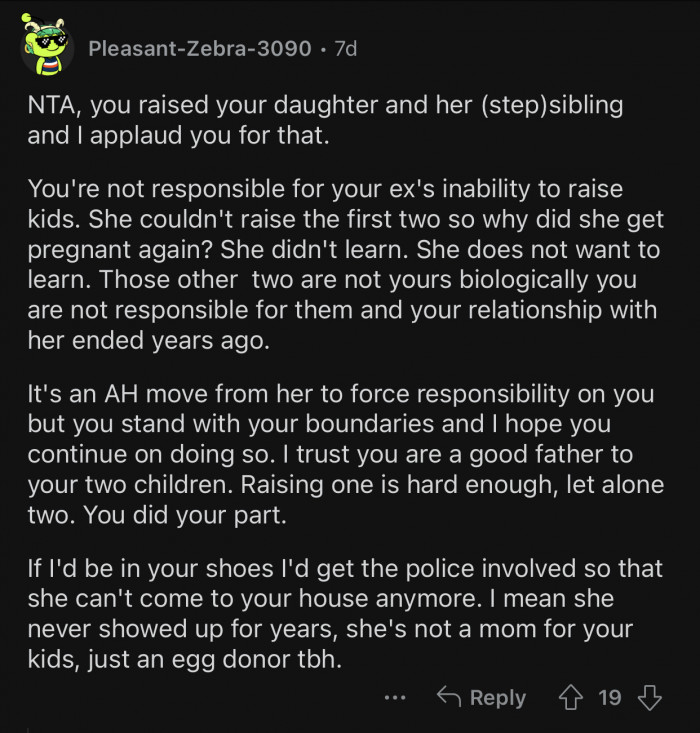Visit the Pleasant-Zebra-3090 user profile
Screen dimensions: 700x733
200,48
